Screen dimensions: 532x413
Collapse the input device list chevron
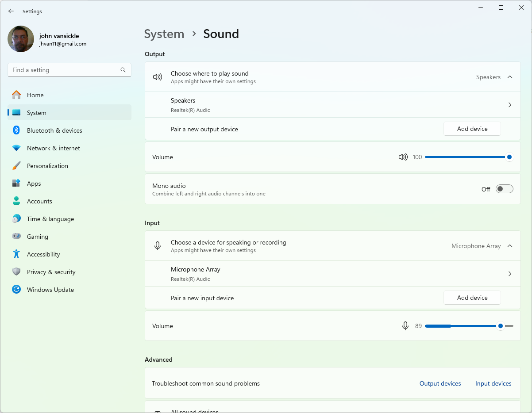tap(510, 246)
